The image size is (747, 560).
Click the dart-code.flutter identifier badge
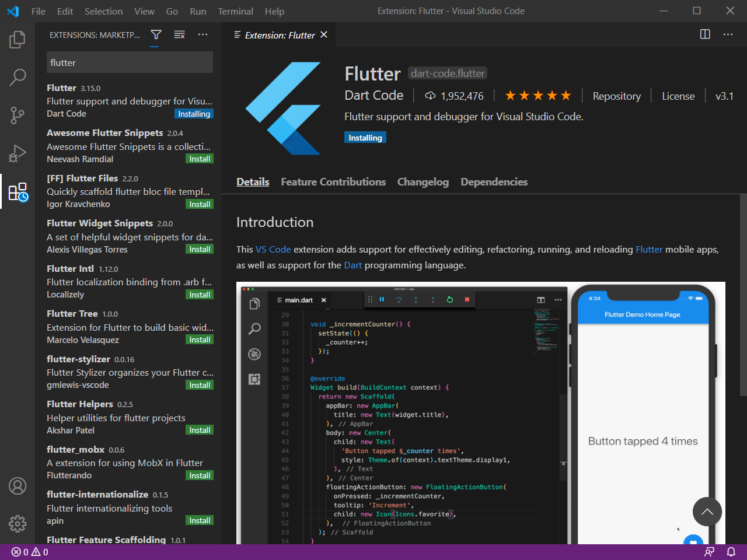click(448, 73)
